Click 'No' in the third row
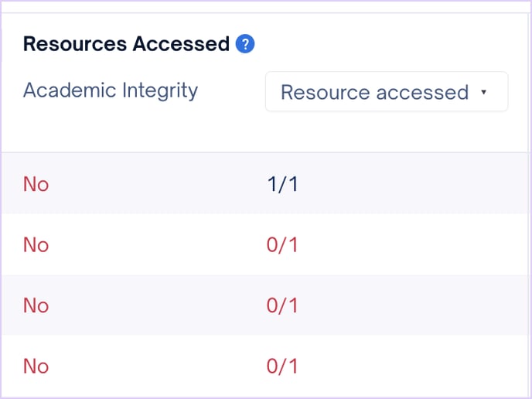This screenshot has width=532, height=399. (x=36, y=305)
